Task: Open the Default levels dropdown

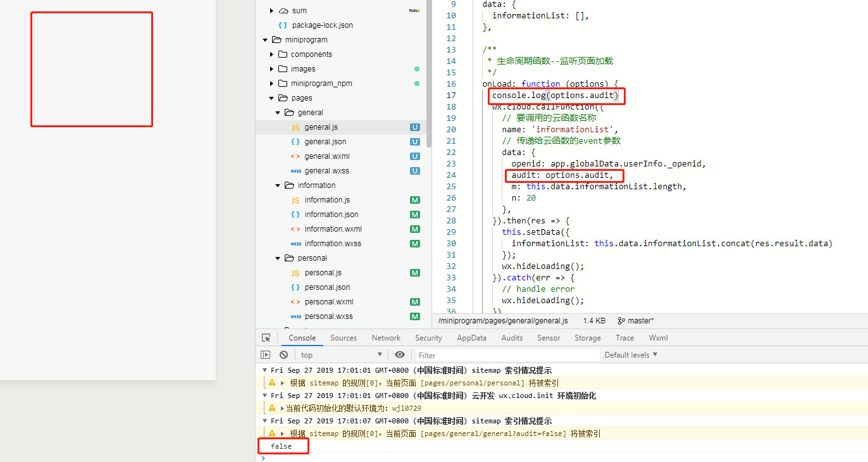Action: [631, 355]
